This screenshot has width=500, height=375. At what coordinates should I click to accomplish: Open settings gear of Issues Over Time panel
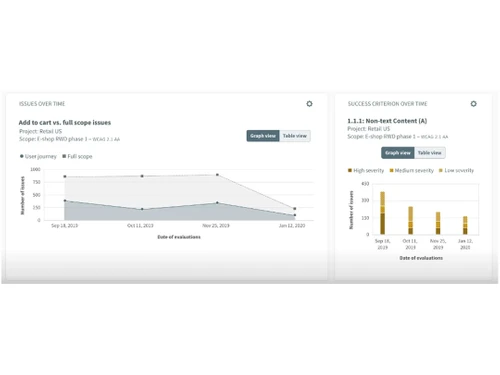[309, 104]
